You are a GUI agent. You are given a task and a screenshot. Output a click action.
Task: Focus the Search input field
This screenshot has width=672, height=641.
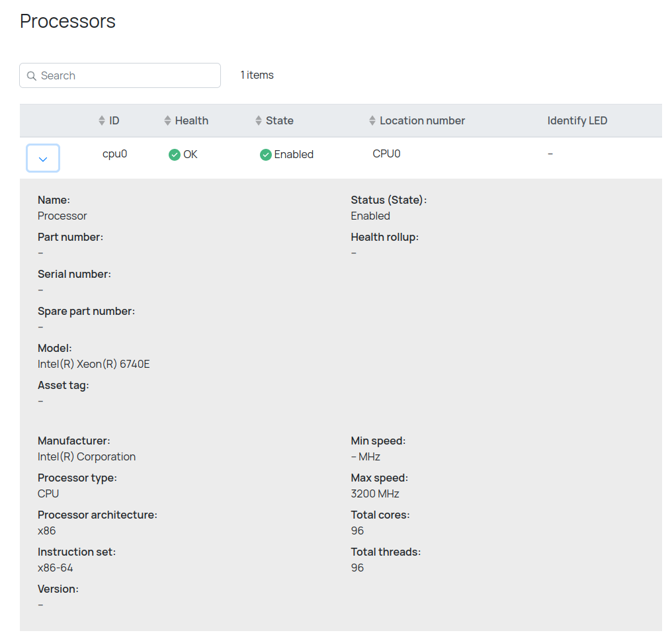point(126,76)
